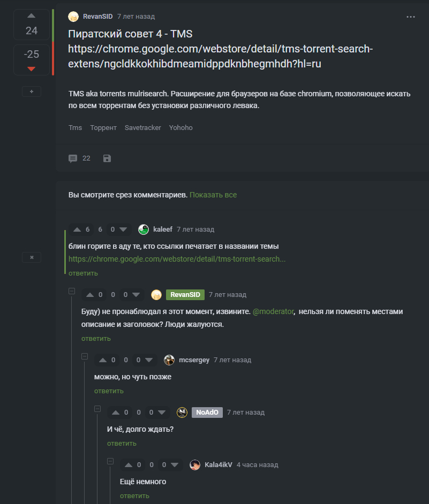Open kaleef's avatar profile
The width and height of the screenshot is (429, 504).
144,230
